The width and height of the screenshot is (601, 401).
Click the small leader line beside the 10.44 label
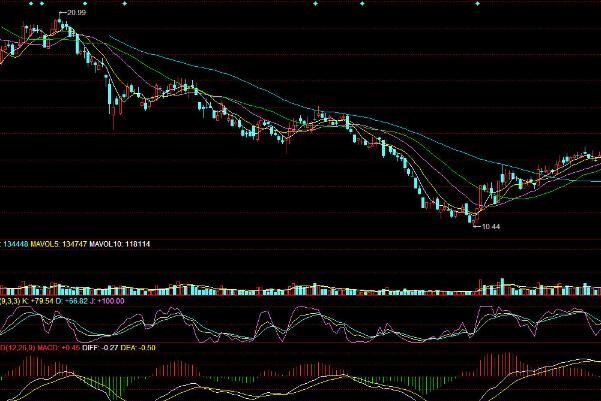[476, 225]
